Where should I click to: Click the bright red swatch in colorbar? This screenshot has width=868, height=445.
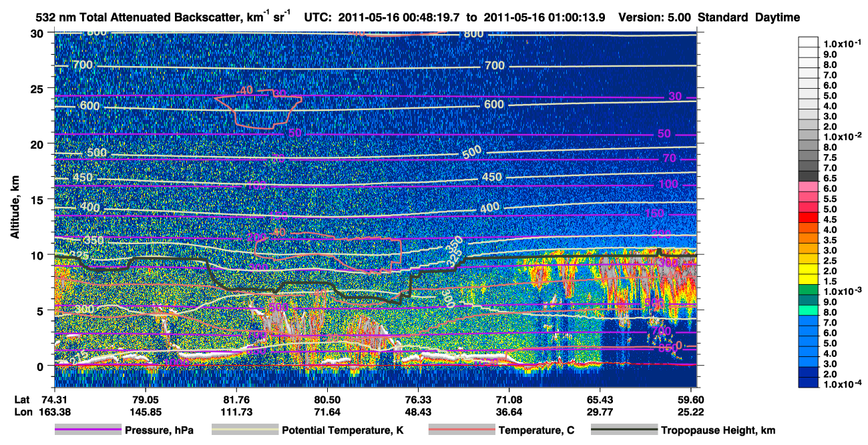(x=808, y=219)
